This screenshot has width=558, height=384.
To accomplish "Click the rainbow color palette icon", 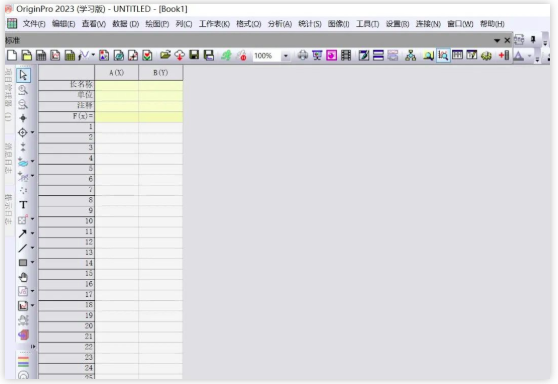I will [23, 362].
